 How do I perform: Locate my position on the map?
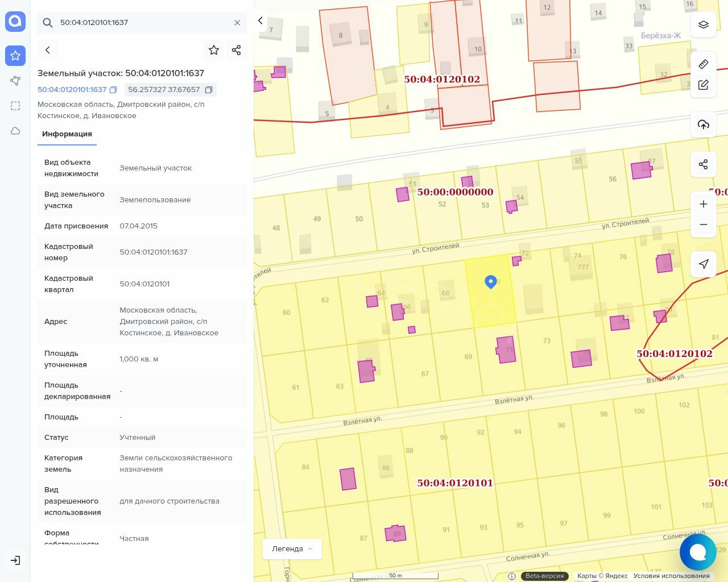pyautogui.click(x=703, y=264)
